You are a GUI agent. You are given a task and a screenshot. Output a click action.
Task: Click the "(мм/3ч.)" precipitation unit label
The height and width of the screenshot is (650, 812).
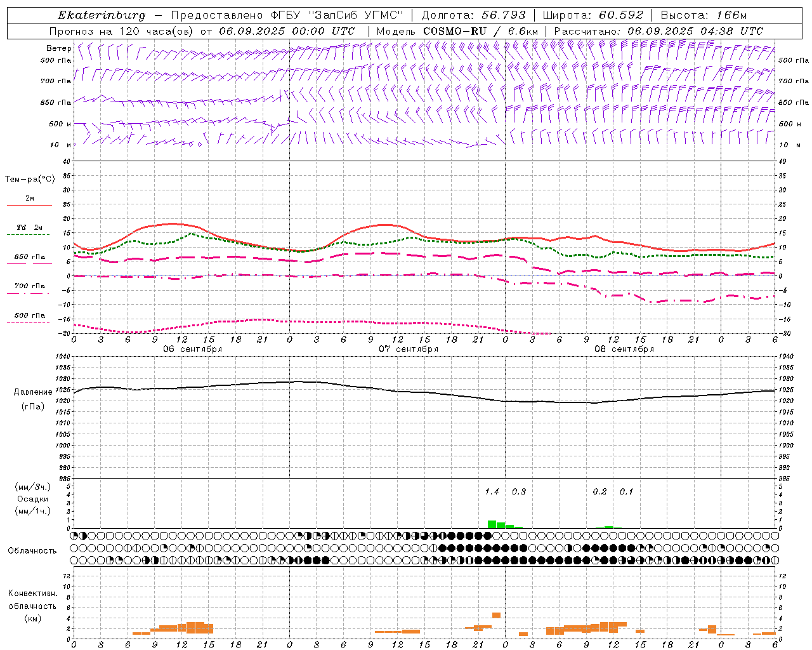(x=33, y=487)
